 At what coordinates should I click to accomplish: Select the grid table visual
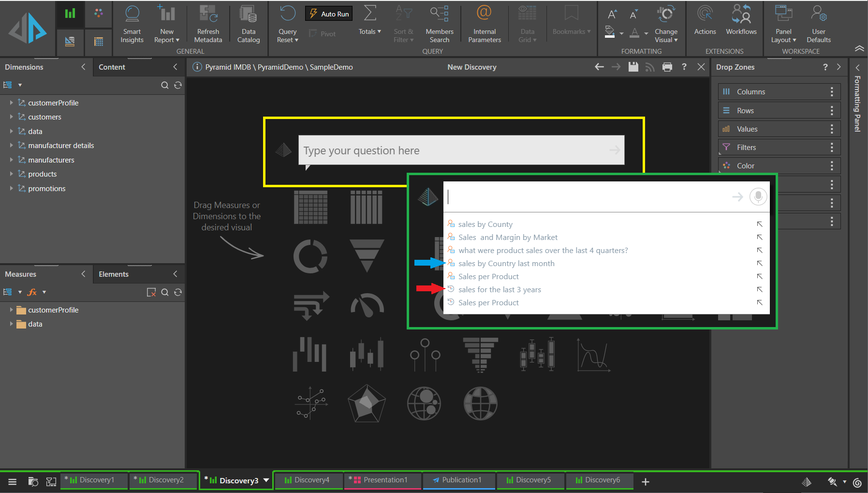[x=310, y=207]
